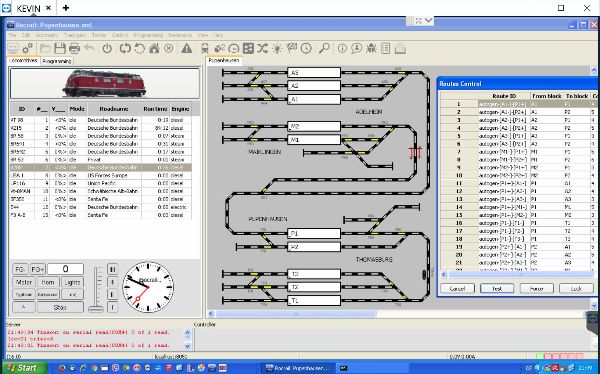The image size is (600, 374).
Task: Click the save floppy disk icon
Action: (x=60, y=49)
